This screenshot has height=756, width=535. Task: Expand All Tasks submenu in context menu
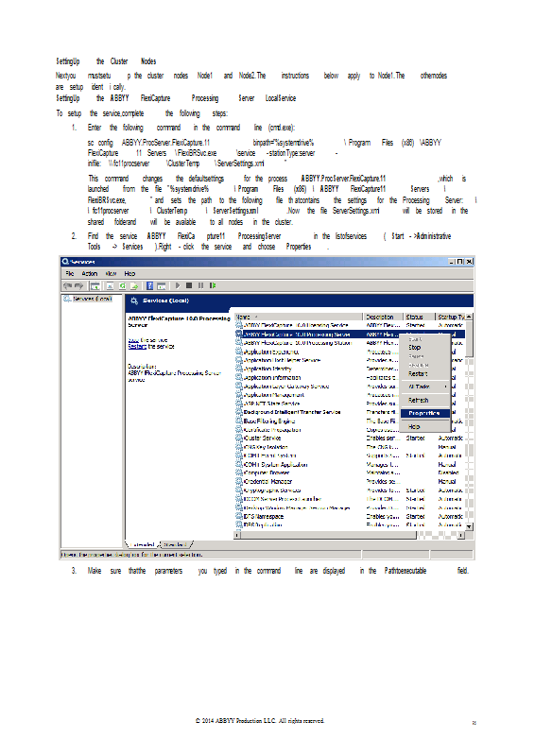point(424,387)
